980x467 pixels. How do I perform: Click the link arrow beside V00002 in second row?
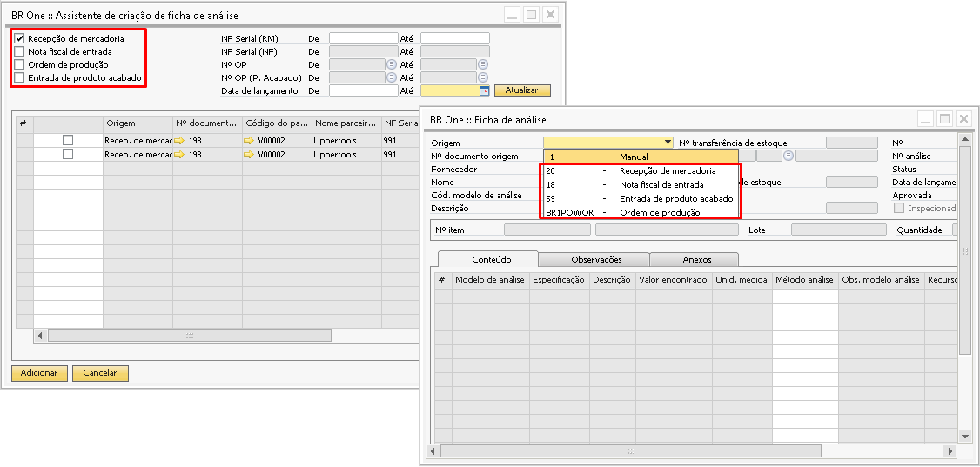249,154
